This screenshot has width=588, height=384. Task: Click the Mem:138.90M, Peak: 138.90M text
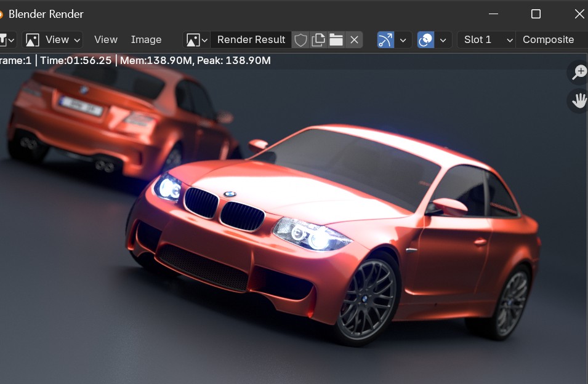click(195, 60)
